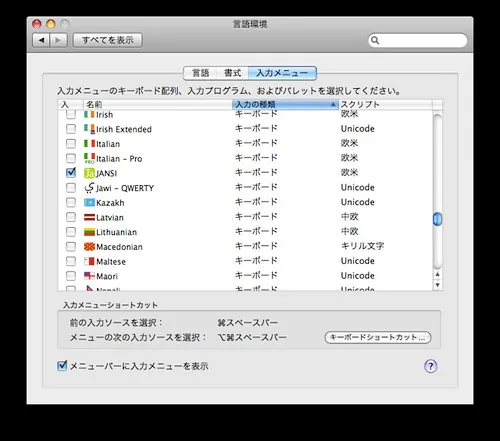Click the Italian - Pro flag icon
The image size is (500, 441).
89,158
